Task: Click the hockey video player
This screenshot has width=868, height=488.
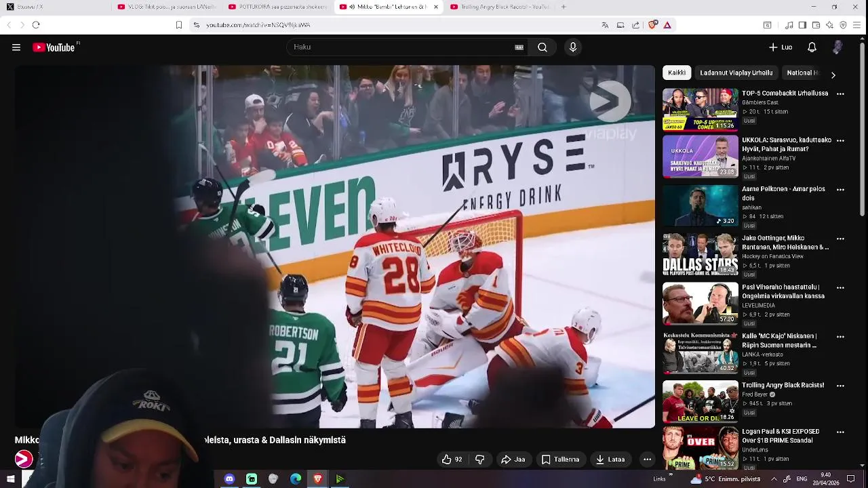Action: (335, 247)
